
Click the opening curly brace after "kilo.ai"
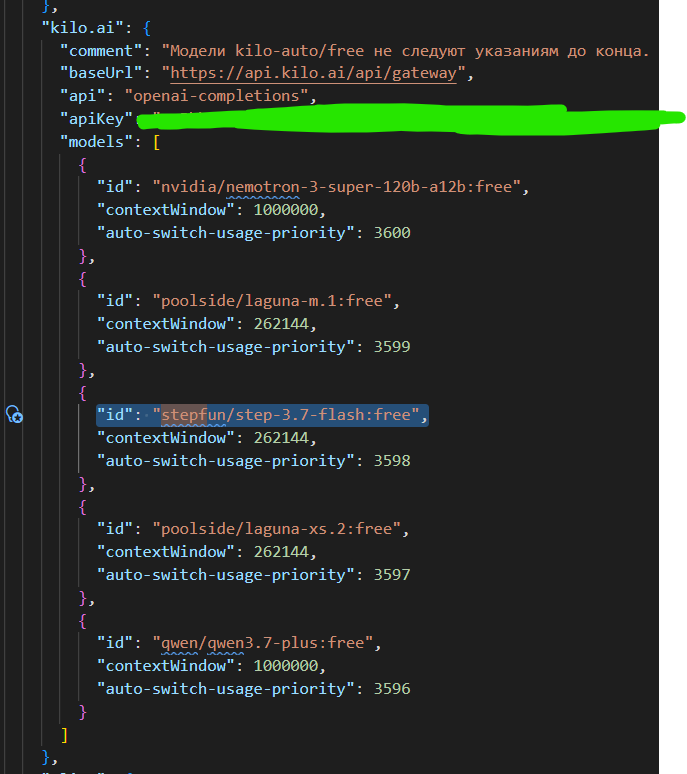point(147,28)
